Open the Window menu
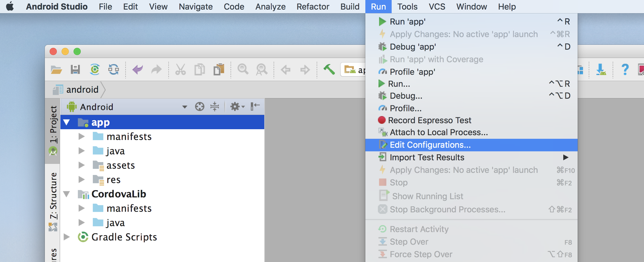644x262 pixels. (x=471, y=7)
